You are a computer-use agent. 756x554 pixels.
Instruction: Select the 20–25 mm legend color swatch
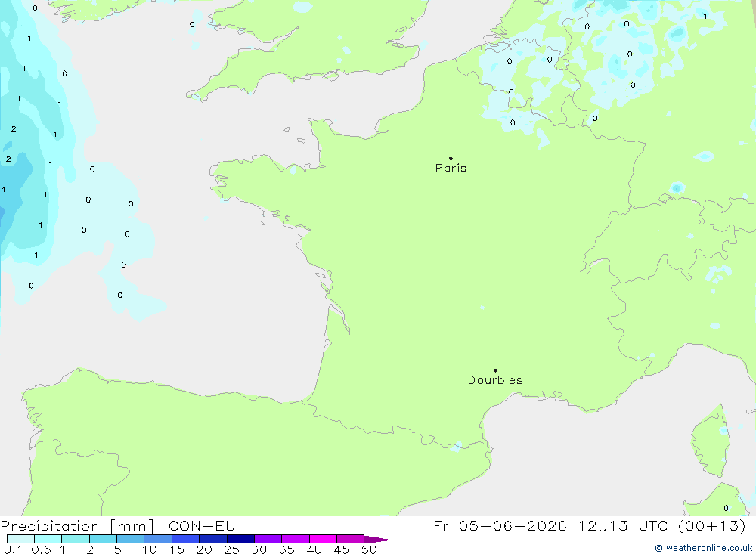213,539
